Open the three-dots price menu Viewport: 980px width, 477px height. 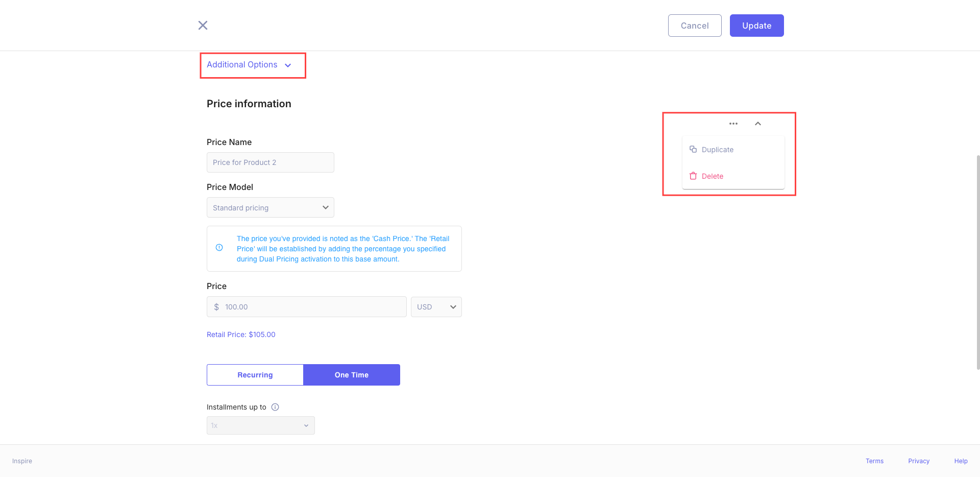tap(733, 124)
